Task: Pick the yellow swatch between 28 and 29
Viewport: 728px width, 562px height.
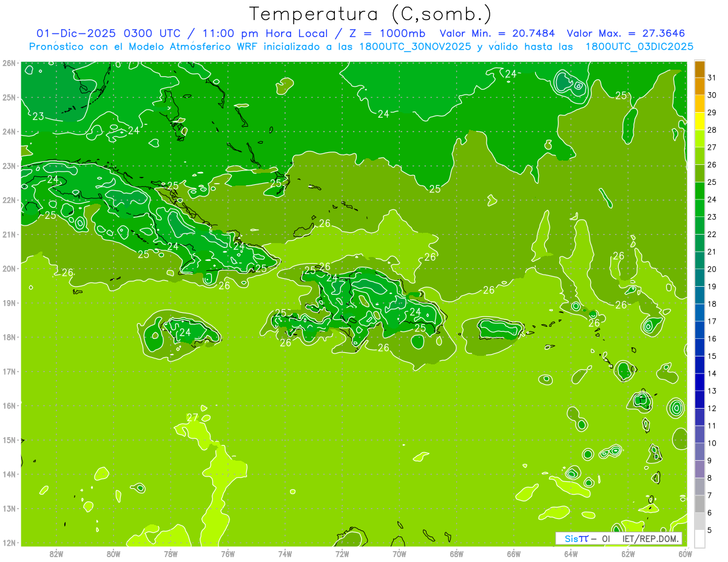Action: click(x=700, y=121)
